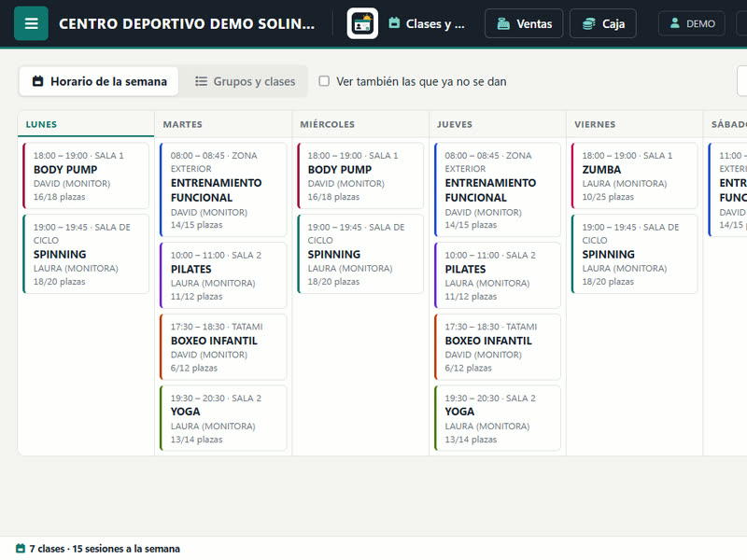Screen dimensions: 747x560
Task: Open the Caja section
Action: (x=603, y=23)
